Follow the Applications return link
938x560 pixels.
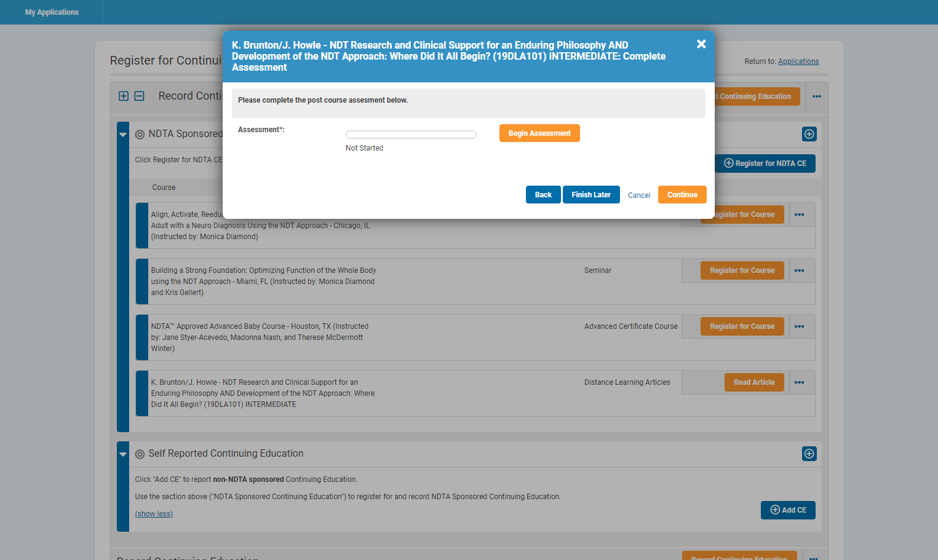798,61
